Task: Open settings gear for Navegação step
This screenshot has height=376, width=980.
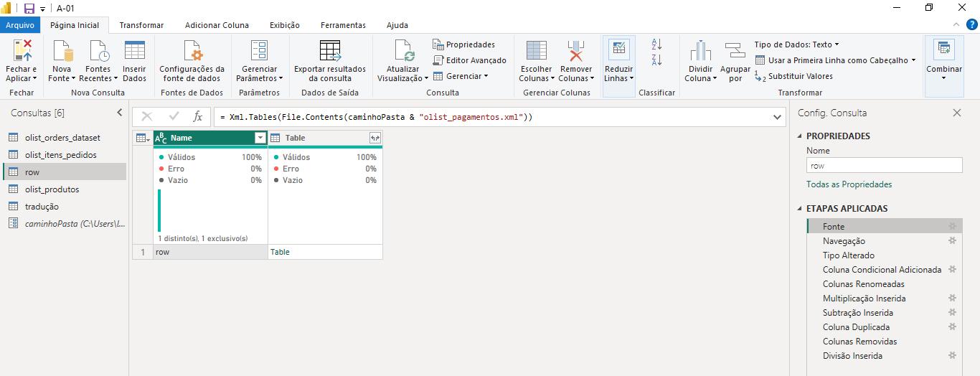Action: point(953,240)
